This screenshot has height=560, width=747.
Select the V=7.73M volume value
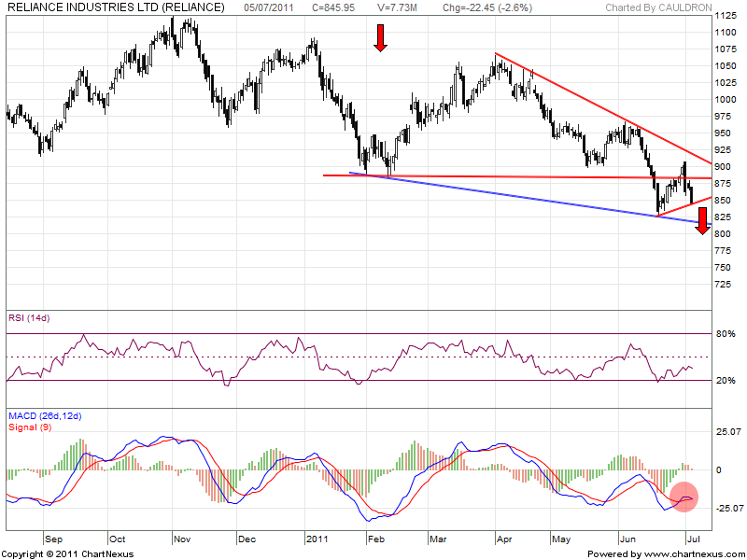[398, 7]
